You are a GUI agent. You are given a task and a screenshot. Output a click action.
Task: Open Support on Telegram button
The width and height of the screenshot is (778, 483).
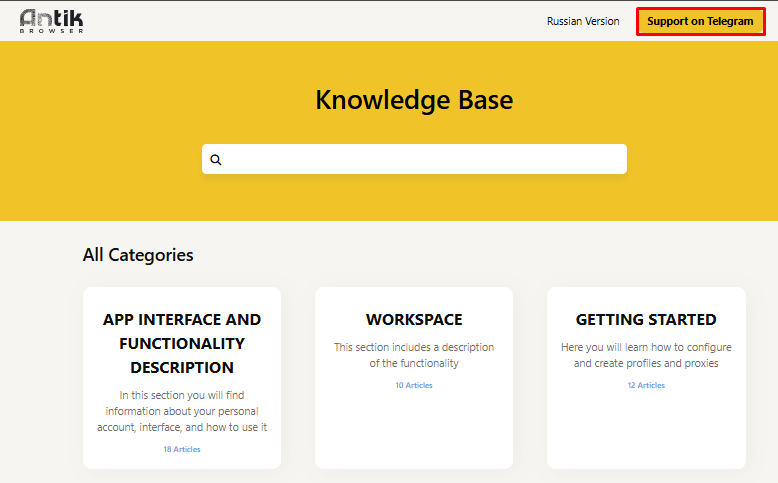(x=700, y=21)
